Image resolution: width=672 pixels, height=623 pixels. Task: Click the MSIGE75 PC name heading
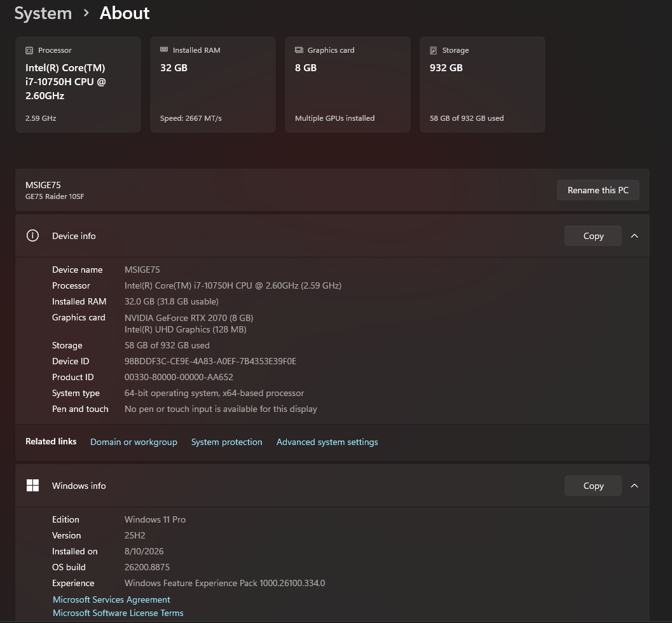[x=43, y=185]
